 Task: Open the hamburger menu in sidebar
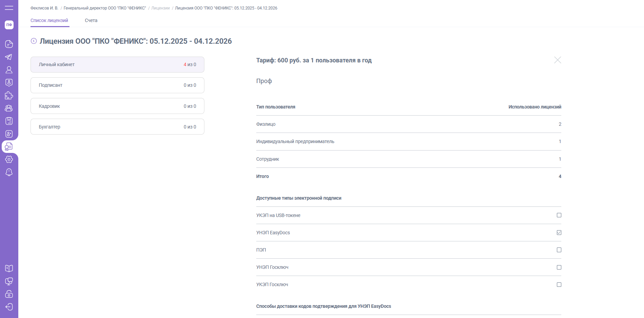coord(9,8)
